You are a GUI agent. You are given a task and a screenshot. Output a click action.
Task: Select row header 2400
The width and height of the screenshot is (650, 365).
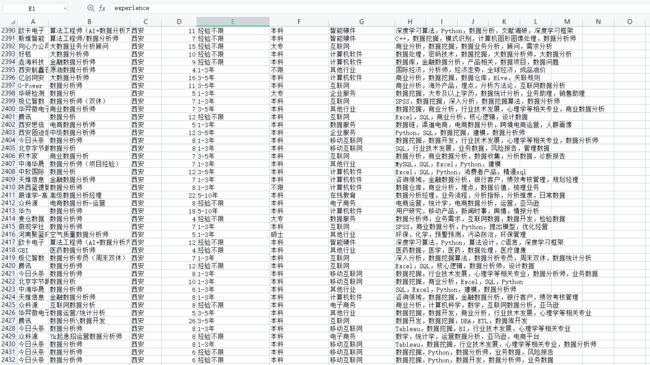point(8,109)
